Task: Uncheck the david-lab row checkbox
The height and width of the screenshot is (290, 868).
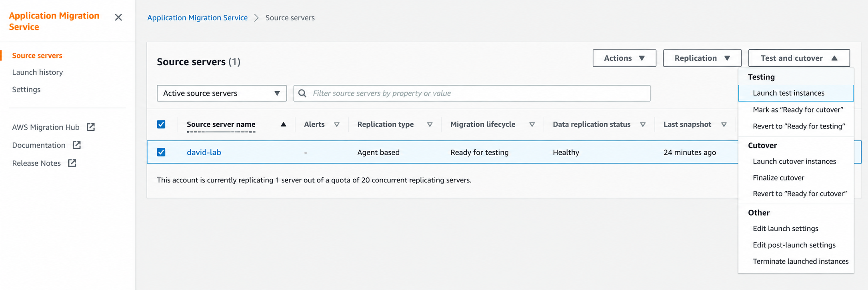Action: click(x=161, y=152)
